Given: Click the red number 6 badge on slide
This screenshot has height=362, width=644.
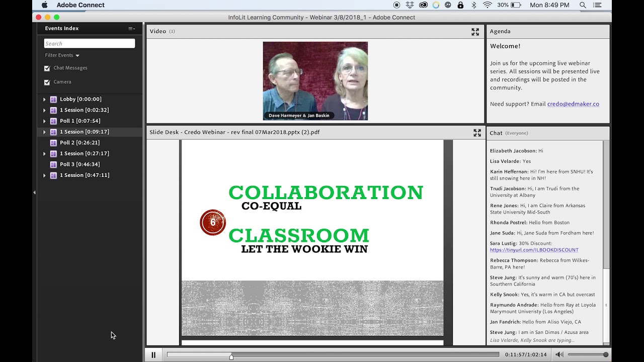Looking at the screenshot, I should click(x=213, y=222).
